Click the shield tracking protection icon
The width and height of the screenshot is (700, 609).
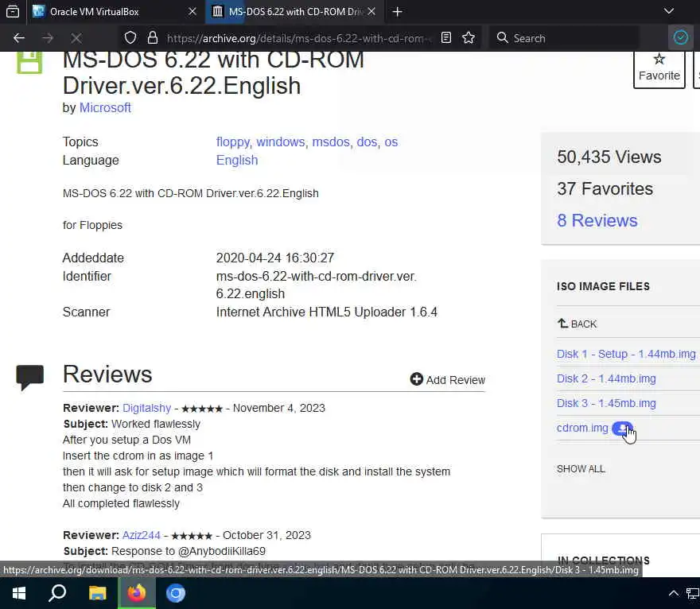point(130,38)
